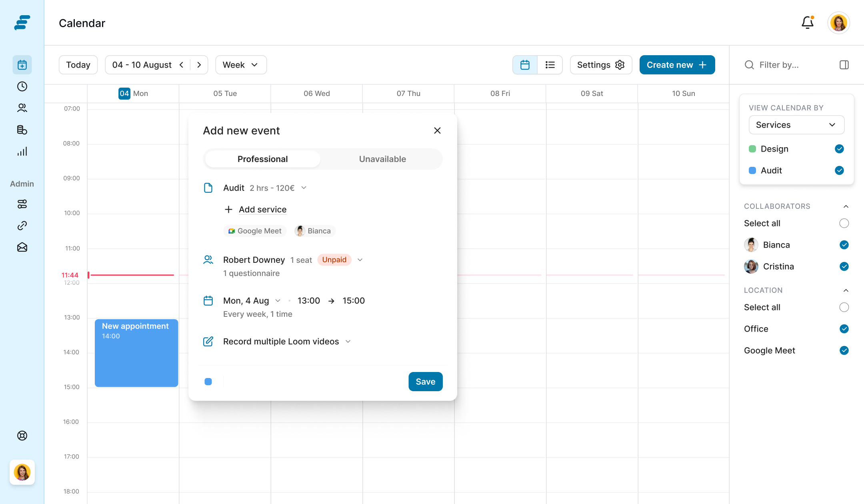Open the analytics bar chart icon
The width and height of the screenshot is (864, 504).
click(x=22, y=151)
